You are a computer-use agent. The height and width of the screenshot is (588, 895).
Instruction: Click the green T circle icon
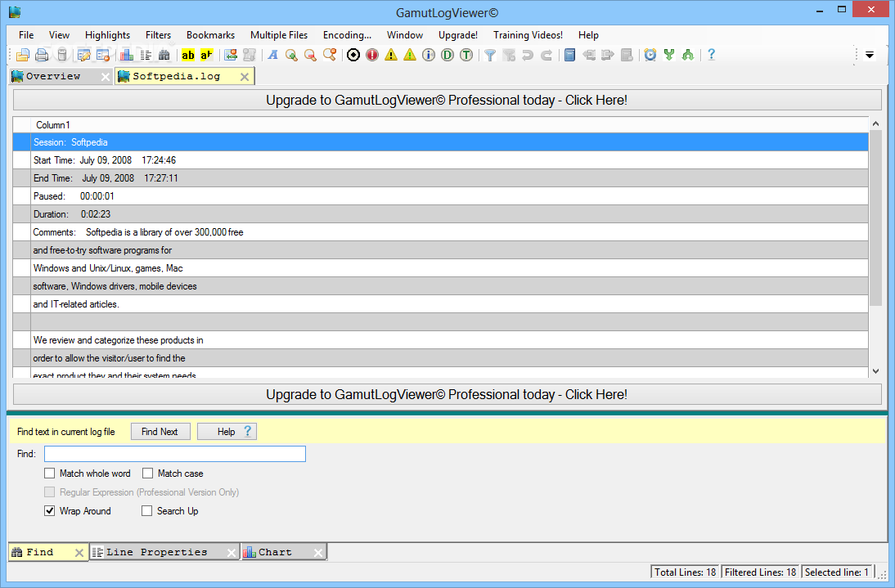(x=466, y=56)
